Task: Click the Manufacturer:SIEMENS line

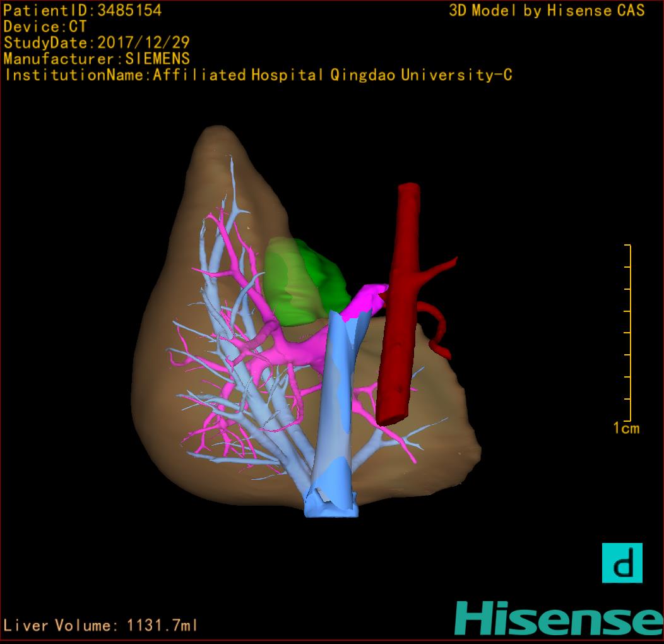Action: 97,59
